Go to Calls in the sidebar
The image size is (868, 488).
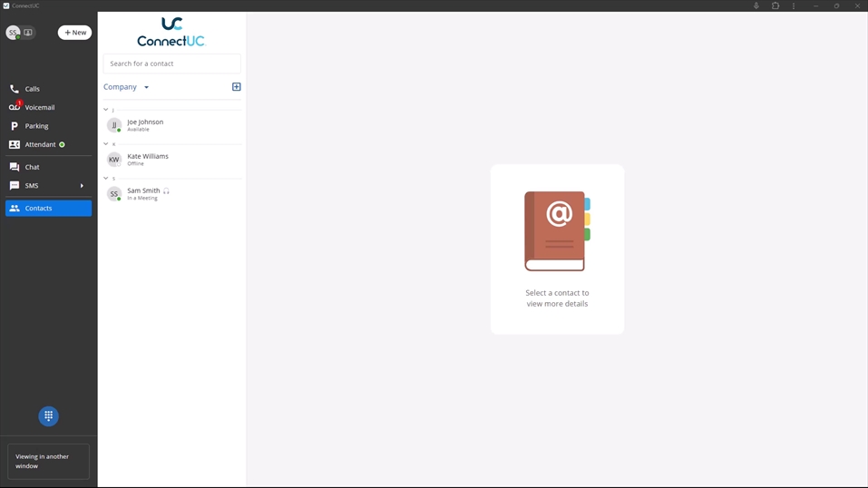coord(32,89)
